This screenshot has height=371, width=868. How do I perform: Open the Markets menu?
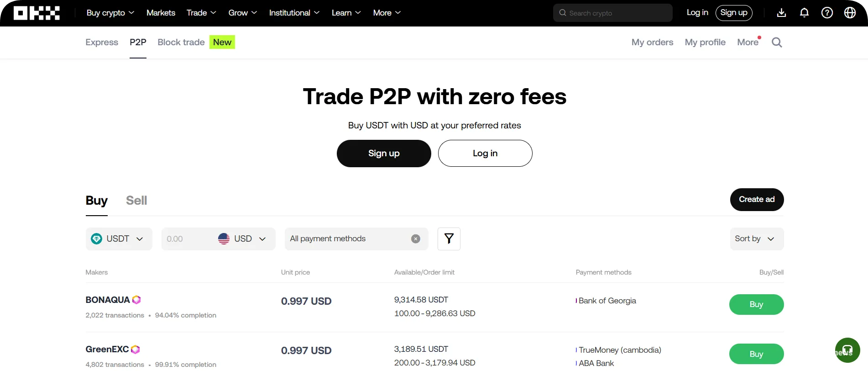coord(161,13)
